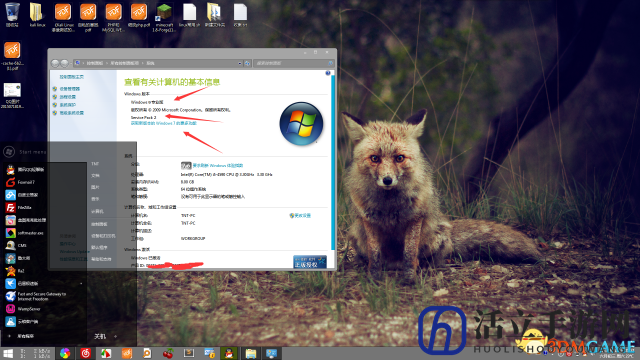Expand the shutdown options arrow beside 关机
640x360 pixels.
click(116, 336)
